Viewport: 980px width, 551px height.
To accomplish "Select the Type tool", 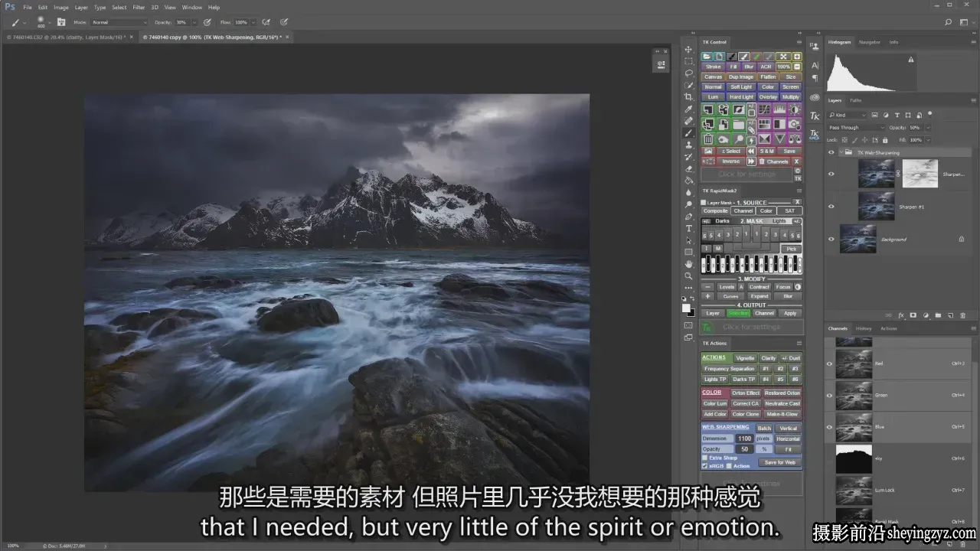I will click(x=688, y=228).
